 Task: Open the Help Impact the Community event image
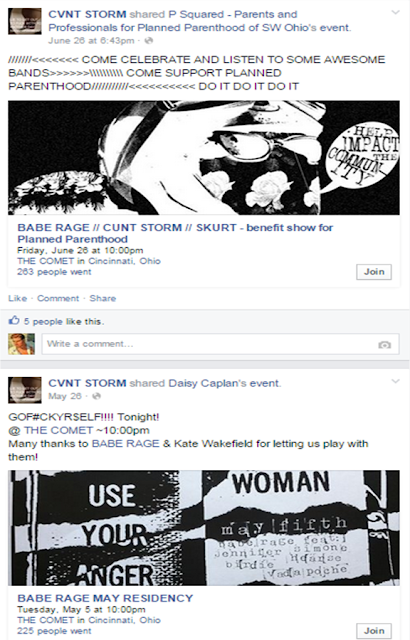pos(204,158)
